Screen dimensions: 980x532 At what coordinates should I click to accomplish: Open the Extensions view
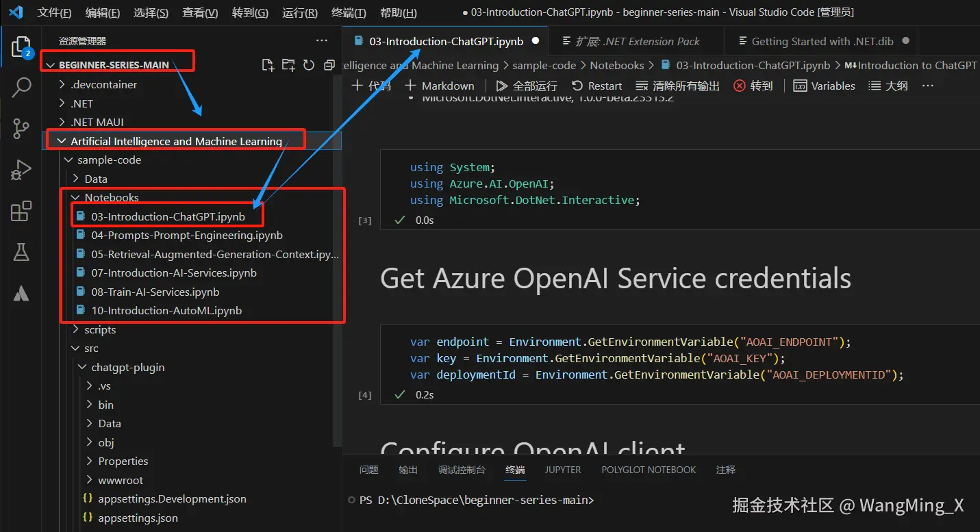coord(21,211)
